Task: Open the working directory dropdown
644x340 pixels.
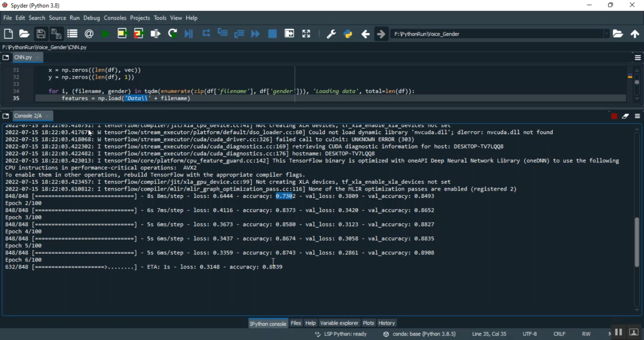Action: click(x=607, y=34)
